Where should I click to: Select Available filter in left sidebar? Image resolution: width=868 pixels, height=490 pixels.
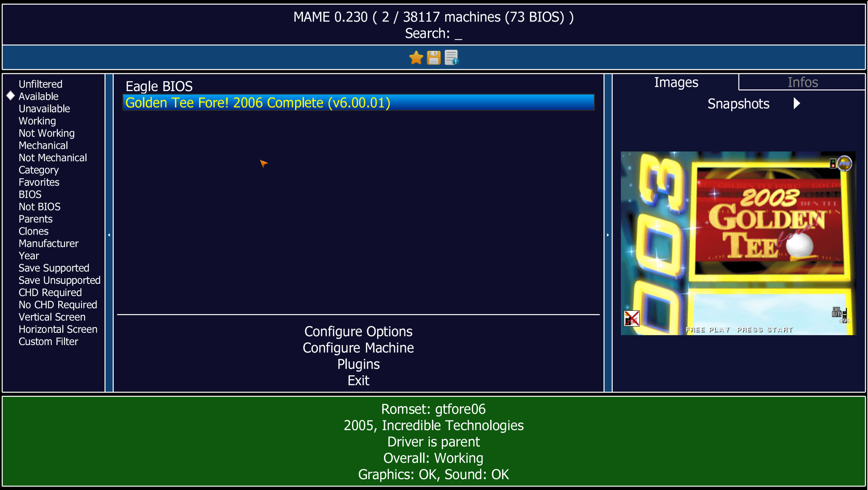pos(39,96)
